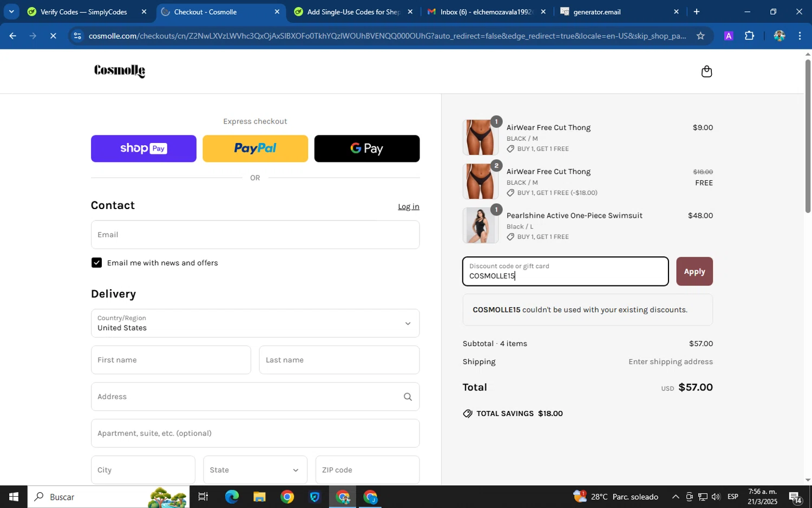
Task: Open the tab search dropdown arrow
Action: (x=11, y=11)
